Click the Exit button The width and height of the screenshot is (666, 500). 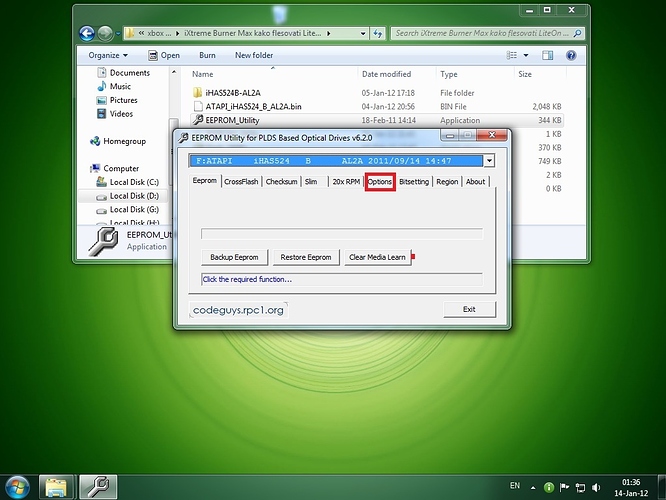[x=469, y=309]
